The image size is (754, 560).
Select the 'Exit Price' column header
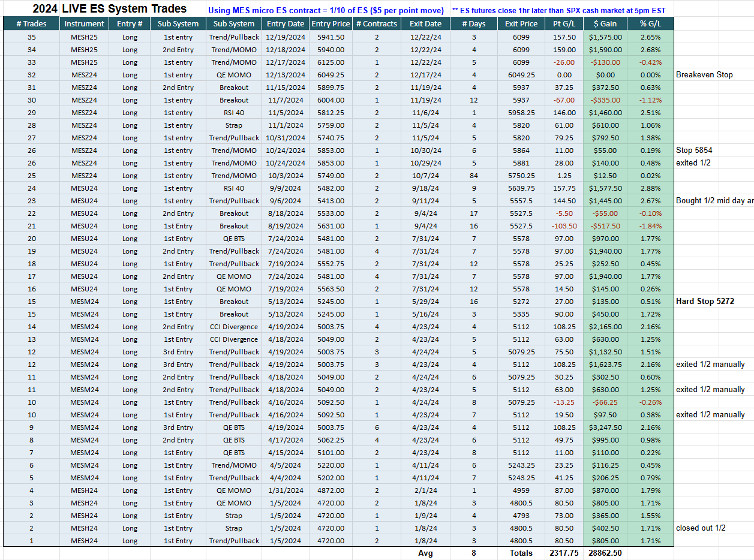[x=521, y=23]
